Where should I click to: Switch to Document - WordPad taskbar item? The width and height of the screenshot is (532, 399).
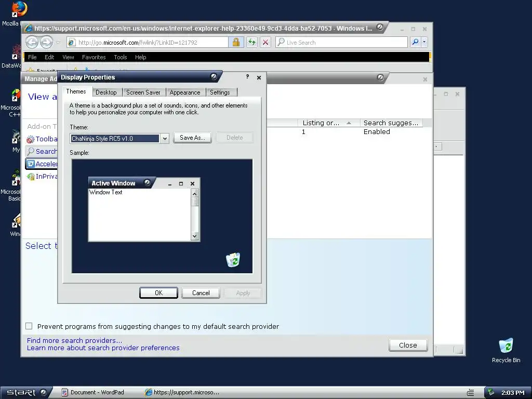(x=92, y=392)
